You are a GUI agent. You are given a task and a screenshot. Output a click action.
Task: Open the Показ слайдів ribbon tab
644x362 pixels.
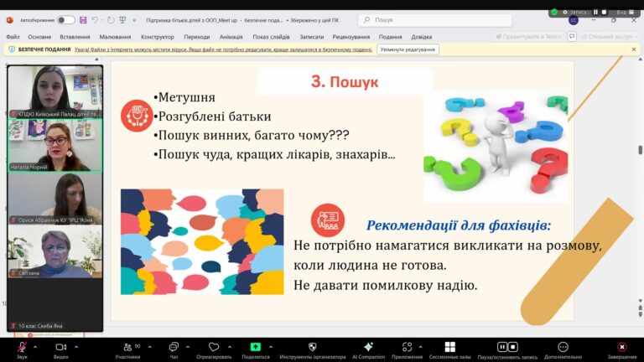point(272,37)
